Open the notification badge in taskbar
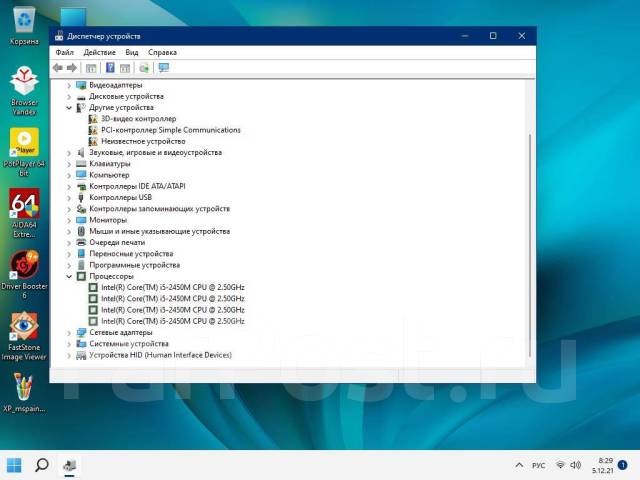 [x=622, y=465]
